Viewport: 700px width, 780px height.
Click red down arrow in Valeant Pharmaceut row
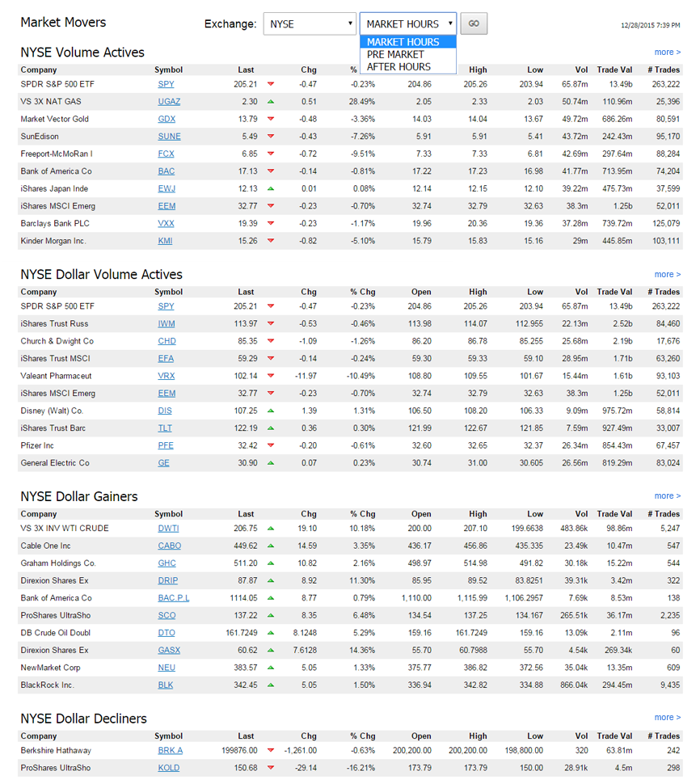point(271,376)
